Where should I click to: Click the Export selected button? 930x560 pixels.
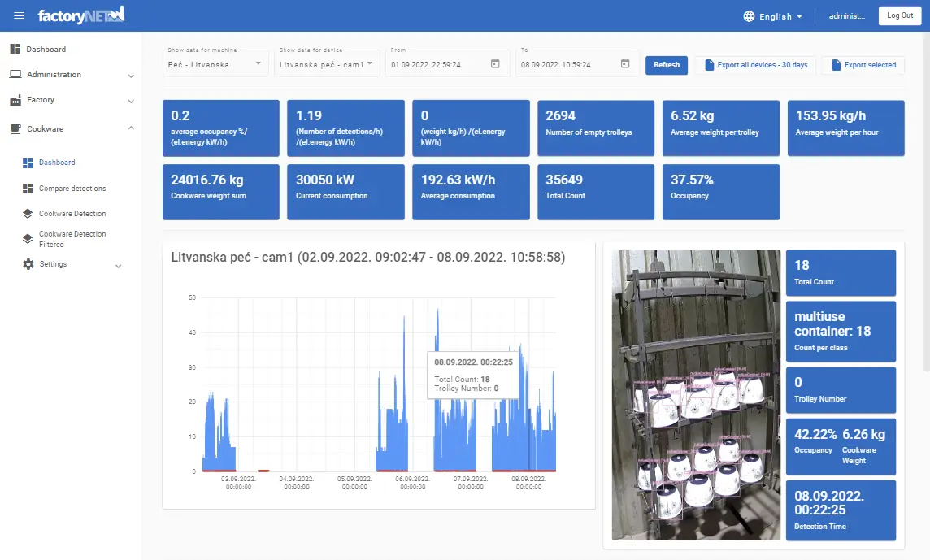tap(863, 65)
